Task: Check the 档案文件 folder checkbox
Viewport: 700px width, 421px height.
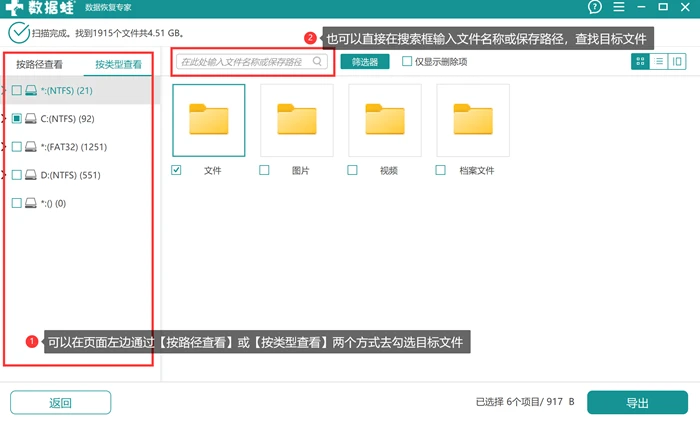Action: click(441, 170)
